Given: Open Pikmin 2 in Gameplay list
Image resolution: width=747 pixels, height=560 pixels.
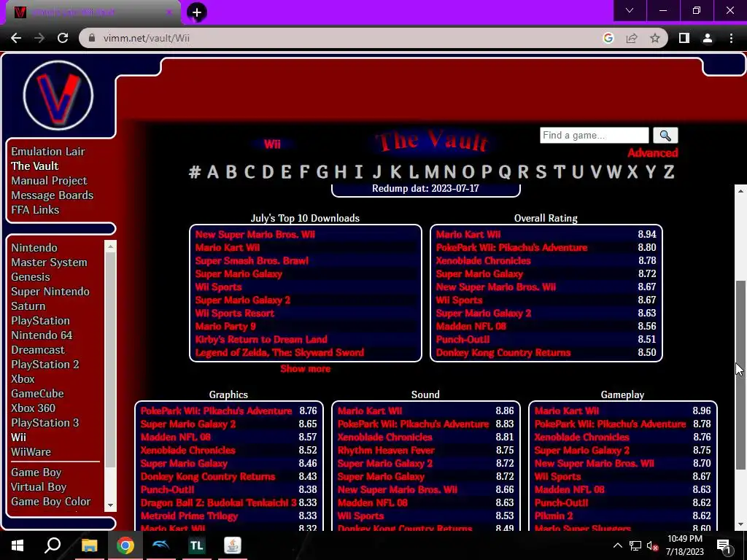Looking at the screenshot, I should (554, 516).
